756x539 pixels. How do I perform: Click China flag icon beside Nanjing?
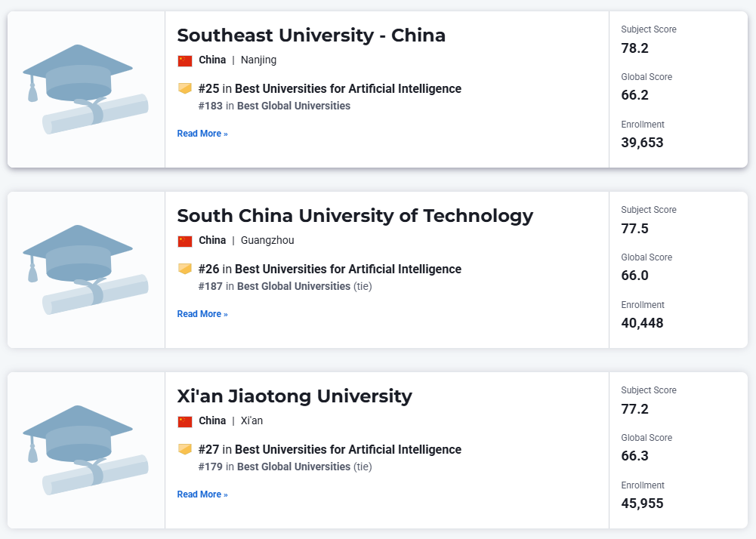[x=185, y=60]
